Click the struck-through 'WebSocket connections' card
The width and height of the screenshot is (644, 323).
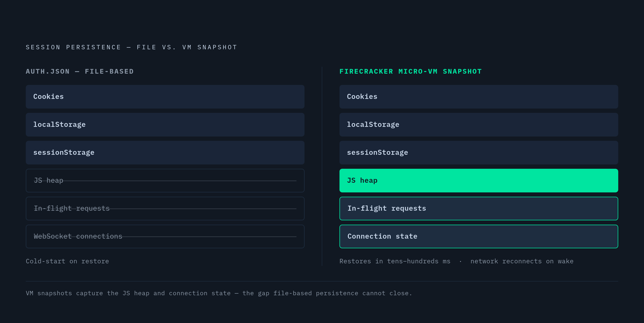[x=165, y=236]
